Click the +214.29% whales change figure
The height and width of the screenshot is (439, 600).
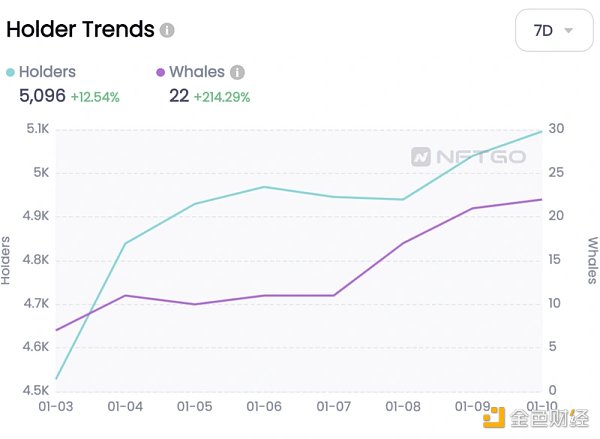[x=222, y=98]
